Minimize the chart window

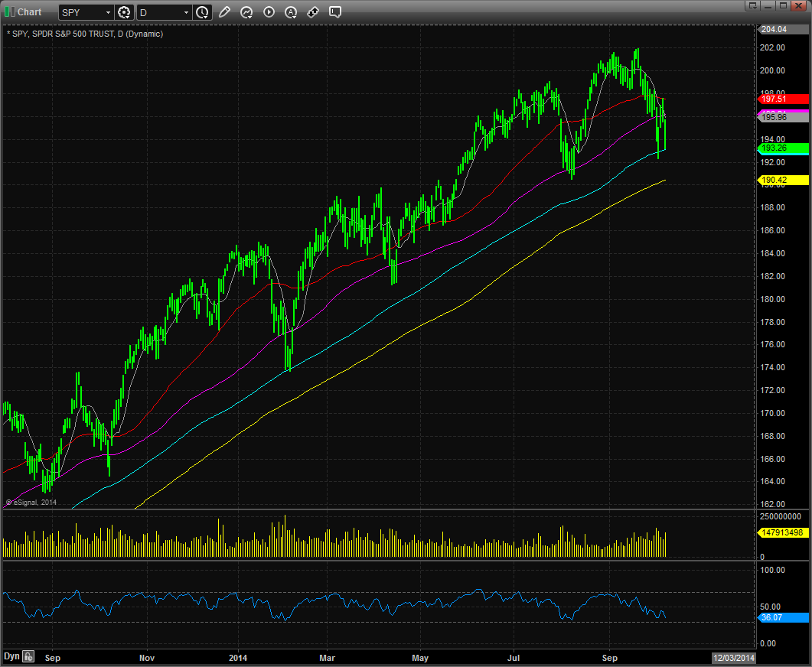[x=768, y=5]
